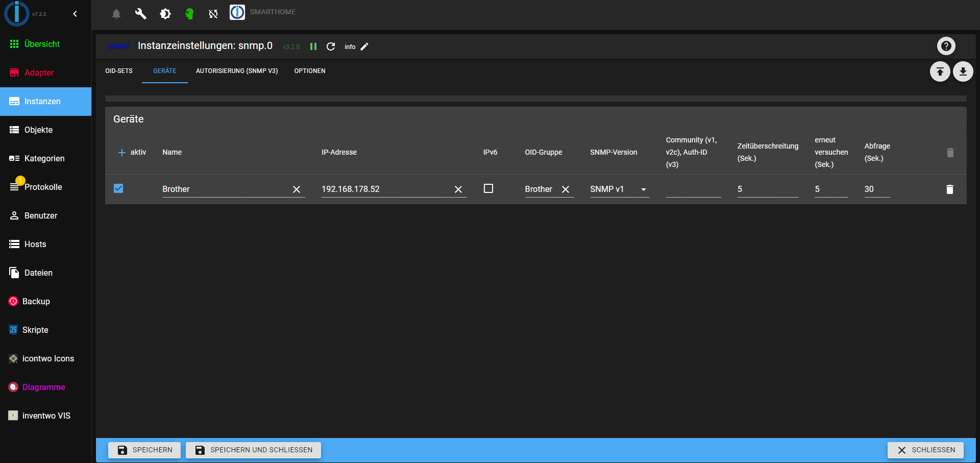Click the Community input field
The image size is (980, 463).
pos(693,189)
